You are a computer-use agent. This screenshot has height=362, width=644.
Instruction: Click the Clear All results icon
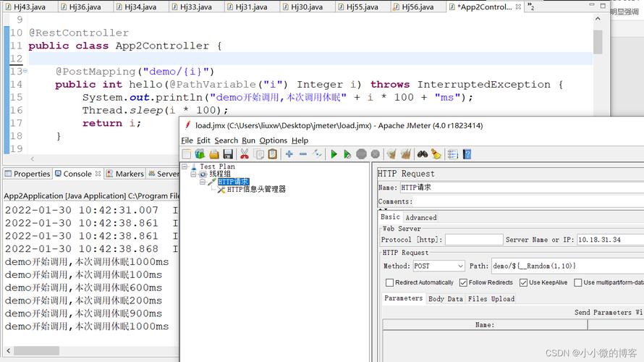pyautogui.click(x=405, y=154)
